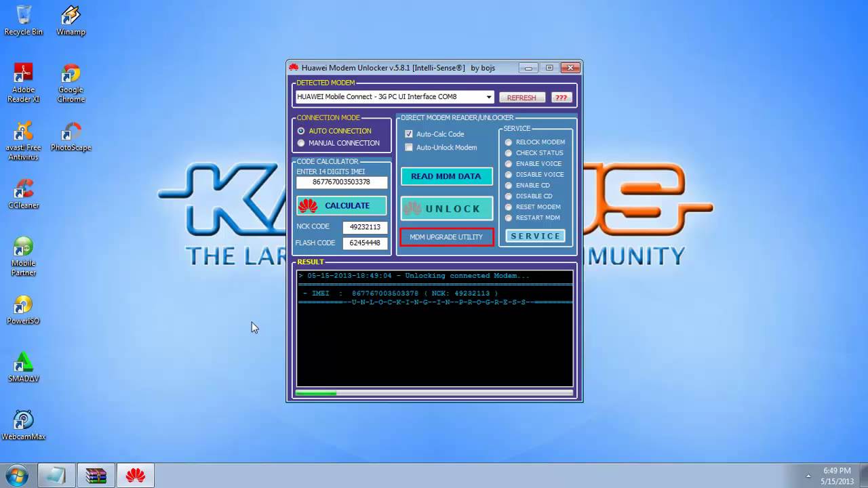
Task: Open MDM UPGRADE UTILITY
Action: click(x=446, y=237)
